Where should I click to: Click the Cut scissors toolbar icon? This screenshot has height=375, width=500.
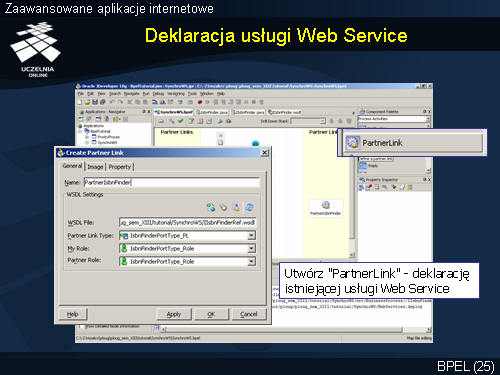(130, 102)
